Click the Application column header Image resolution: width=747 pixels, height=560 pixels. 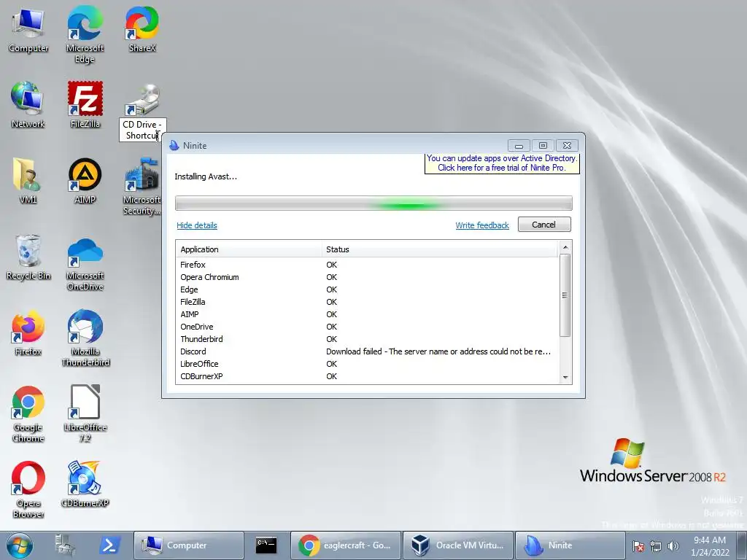pyautogui.click(x=249, y=249)
